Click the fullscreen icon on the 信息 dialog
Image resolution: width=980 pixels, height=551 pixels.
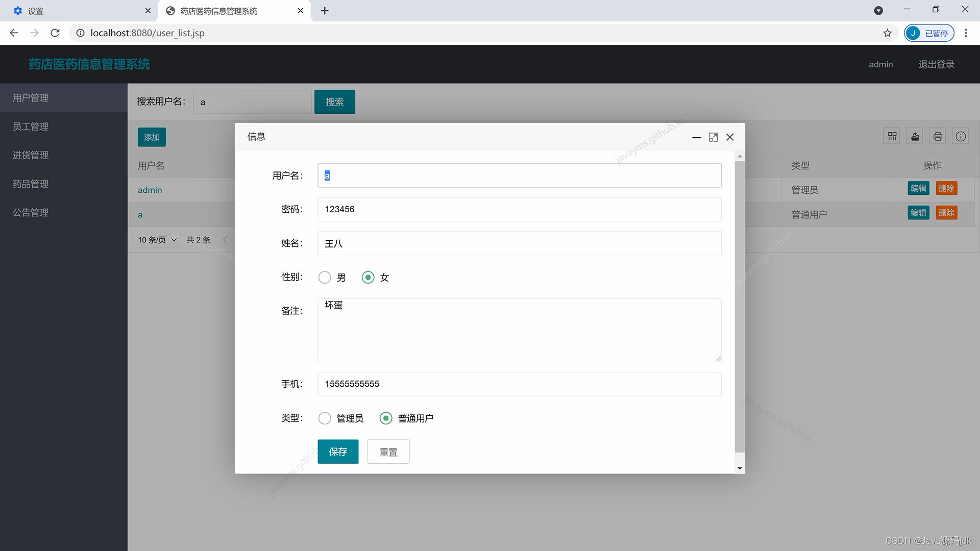click(x=713, y=137)
